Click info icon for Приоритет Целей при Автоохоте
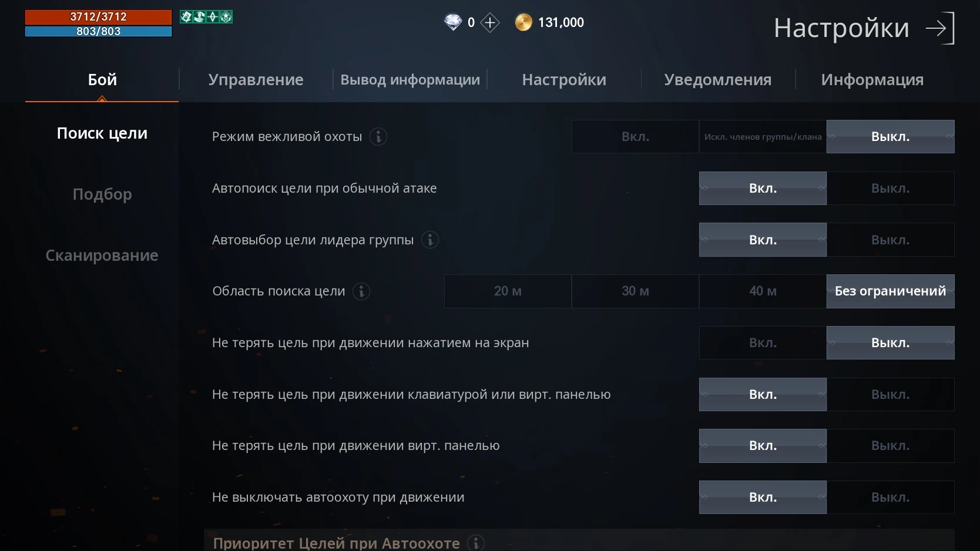 click(x=476, y=543)
